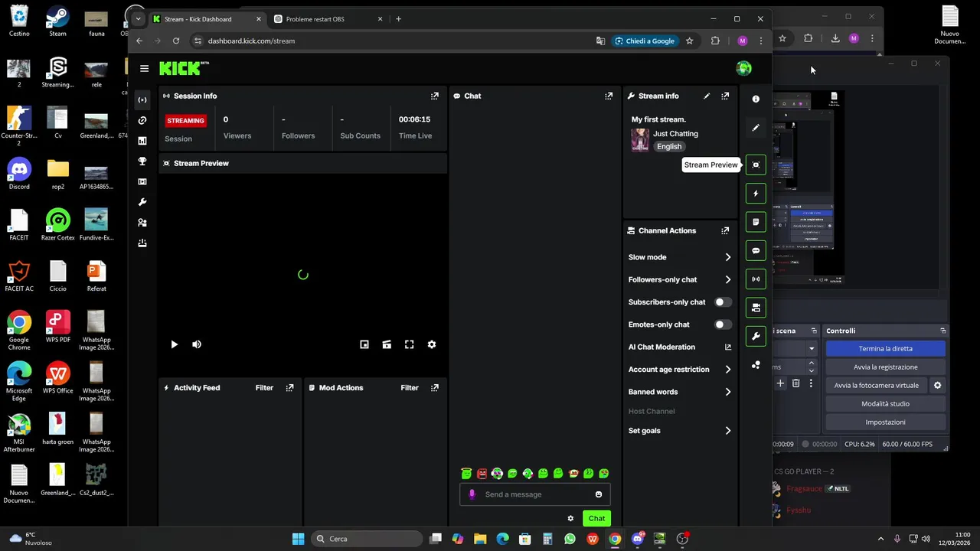Click the info icon in the right widget bar
The height and width of the screenshot is (551, 980).
click(756, 99)
